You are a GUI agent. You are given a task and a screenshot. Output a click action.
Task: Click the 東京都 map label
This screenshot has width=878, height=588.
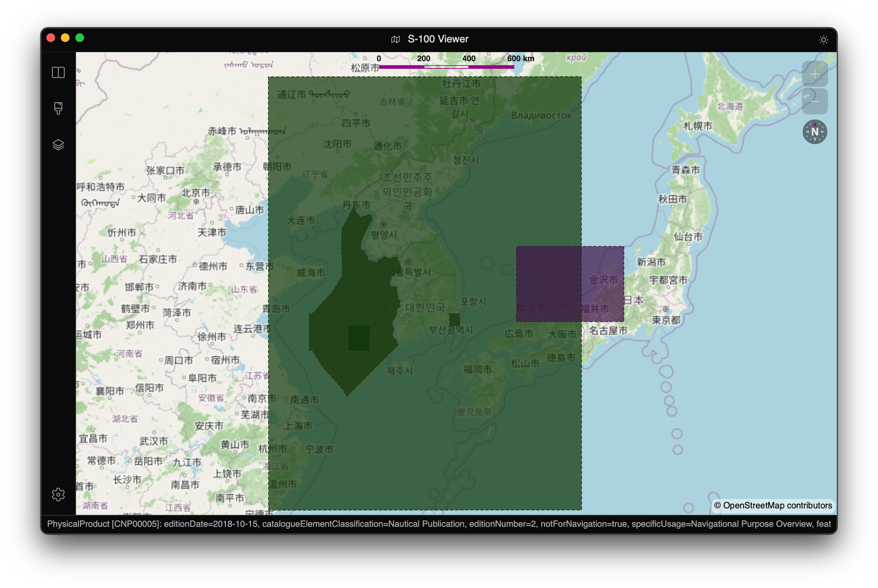(x=666, y=320)
